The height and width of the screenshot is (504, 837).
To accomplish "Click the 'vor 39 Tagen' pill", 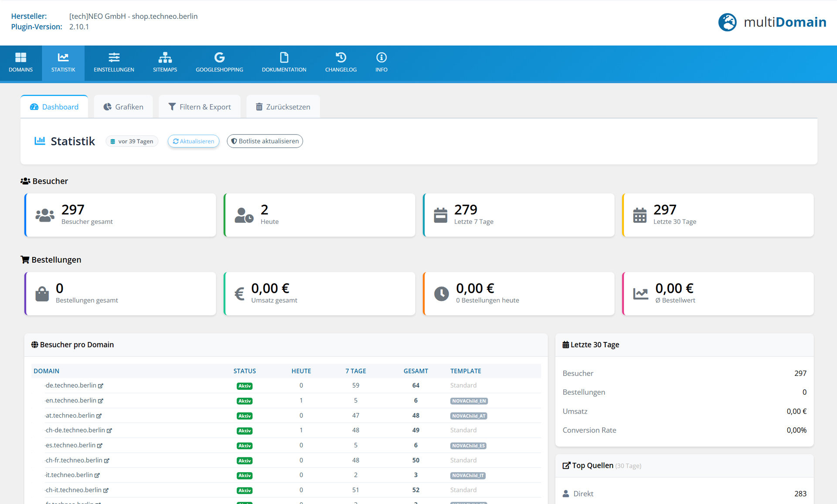I will click(132, 141).
